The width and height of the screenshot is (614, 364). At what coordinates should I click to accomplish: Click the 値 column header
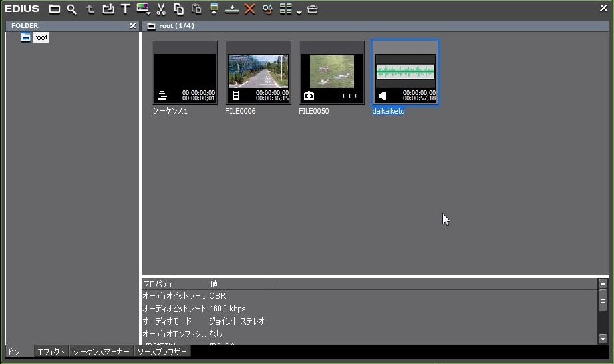[x=241, y=284]
